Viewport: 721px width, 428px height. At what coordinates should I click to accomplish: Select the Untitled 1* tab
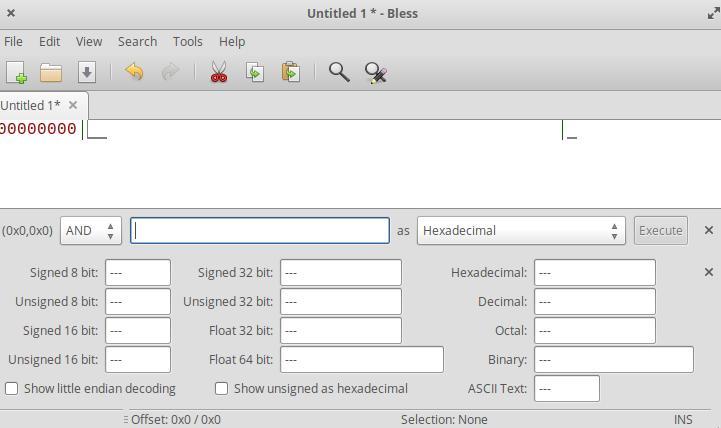click(30, 105)
